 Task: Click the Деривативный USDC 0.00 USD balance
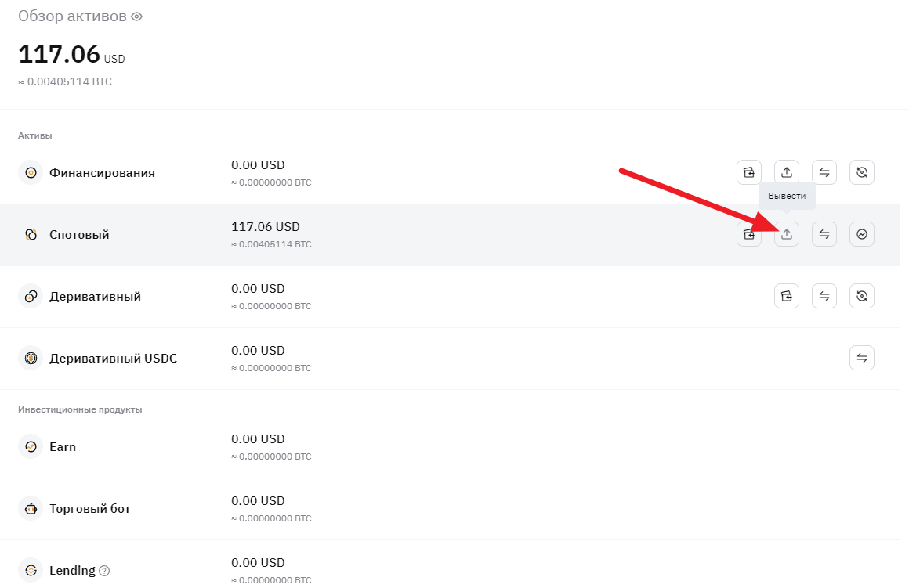258,351
